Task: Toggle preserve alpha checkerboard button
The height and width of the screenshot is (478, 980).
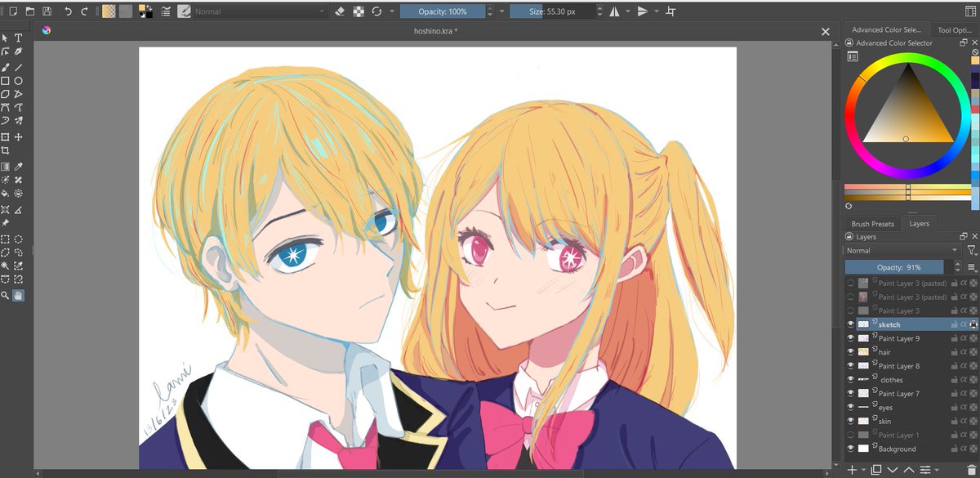Action: [359, 11]
